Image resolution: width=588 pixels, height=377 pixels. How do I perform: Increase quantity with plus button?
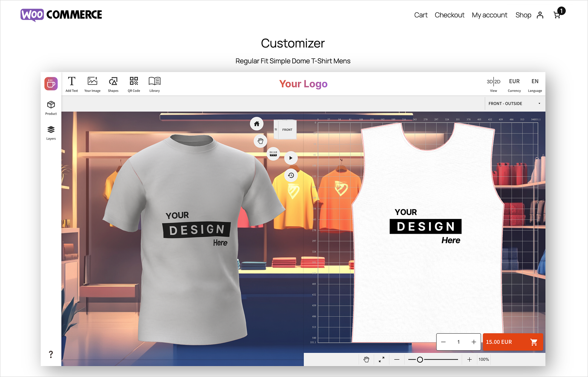[x=474, y=342]
